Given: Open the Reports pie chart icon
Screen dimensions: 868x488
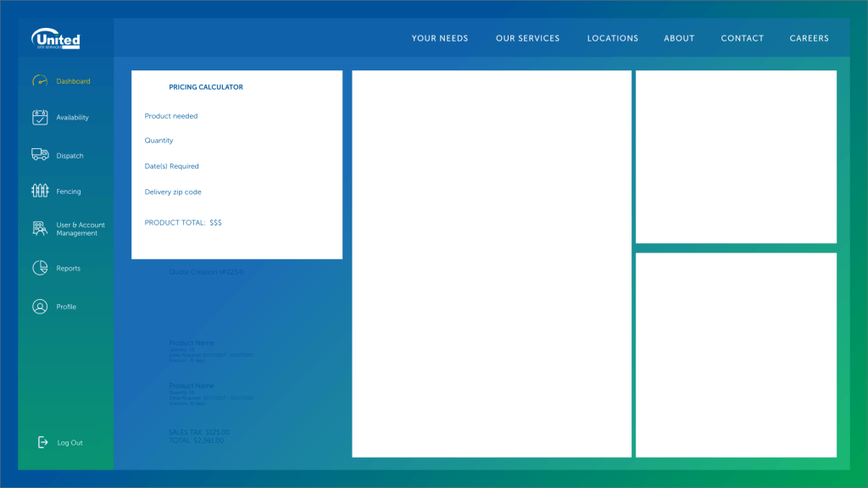Looking at the screenshot, I should [40, 269].
